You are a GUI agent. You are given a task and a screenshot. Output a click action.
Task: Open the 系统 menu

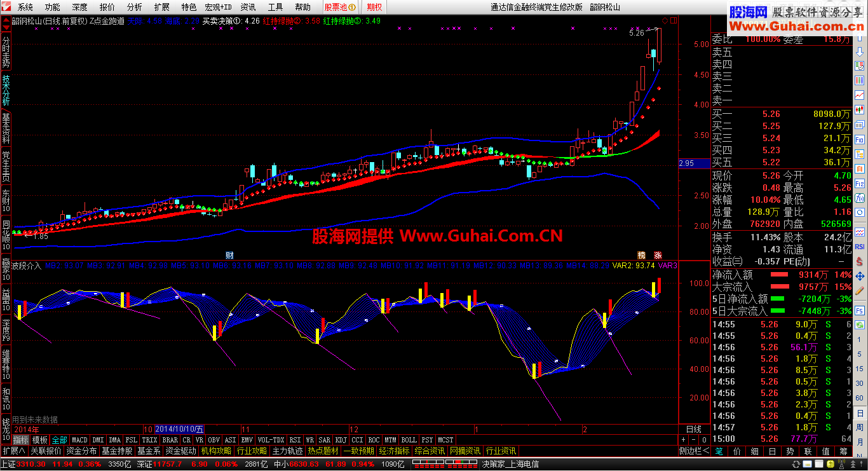coord(26,7)
